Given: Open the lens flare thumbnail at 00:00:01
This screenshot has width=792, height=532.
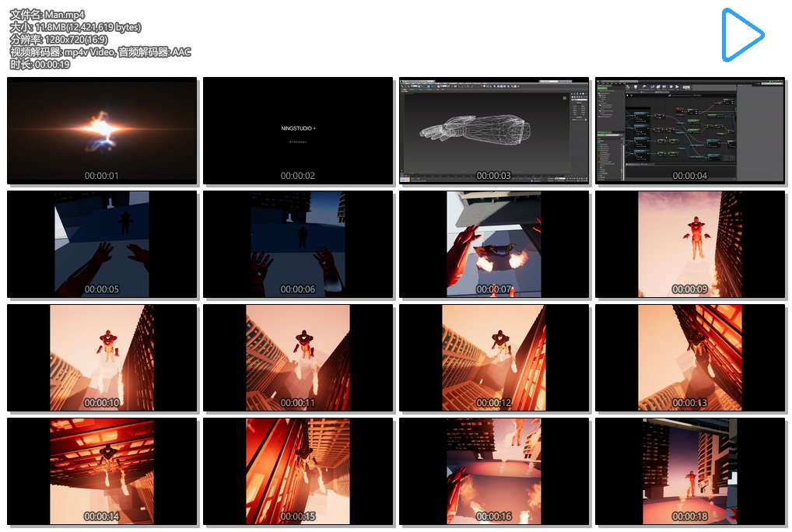Looking at the screenshot, I should (102, 131).
